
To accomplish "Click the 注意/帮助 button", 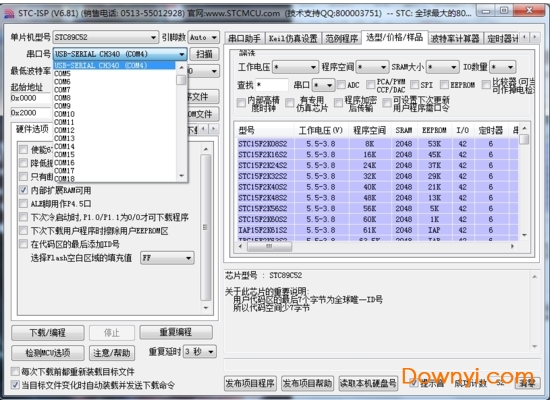I will (x=112, y=353).
